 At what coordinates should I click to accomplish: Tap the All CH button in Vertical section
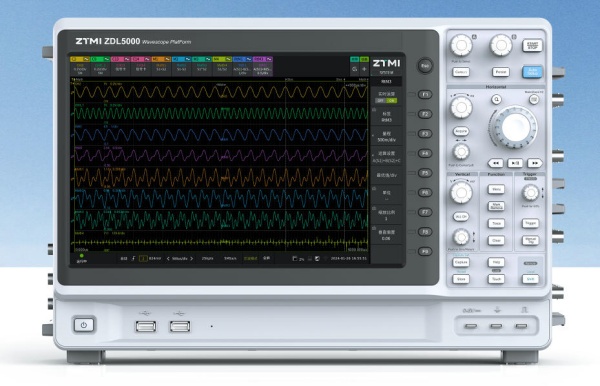coord(461,217)
